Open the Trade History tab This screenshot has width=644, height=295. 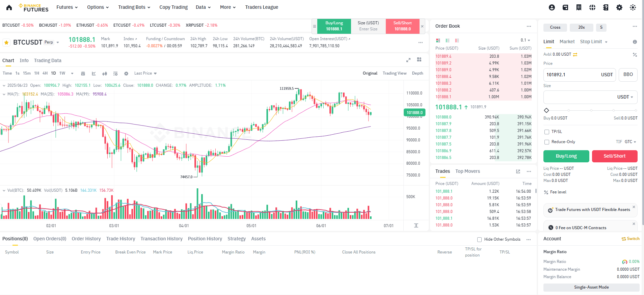click(x=120, y=239)
